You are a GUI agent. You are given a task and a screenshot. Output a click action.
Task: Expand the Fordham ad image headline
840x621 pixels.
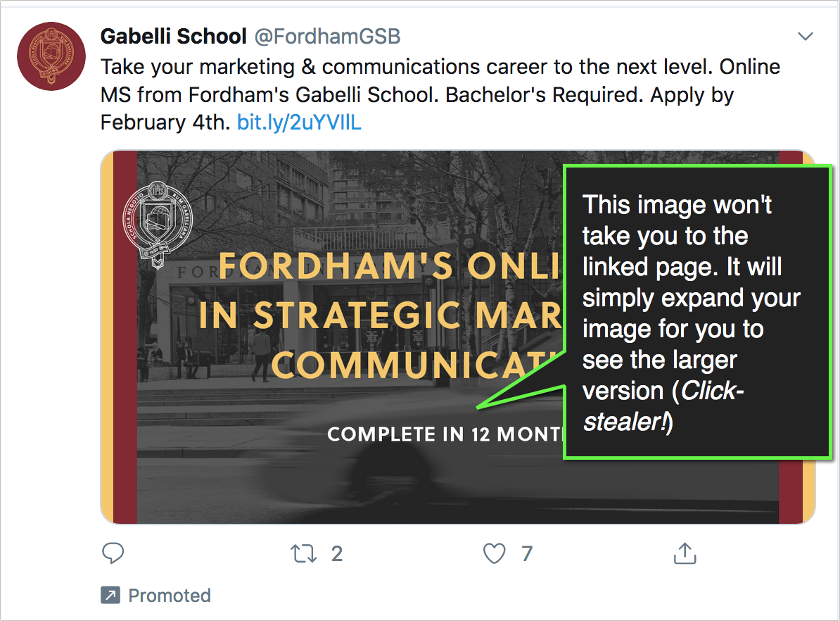[x=380, y=314]
